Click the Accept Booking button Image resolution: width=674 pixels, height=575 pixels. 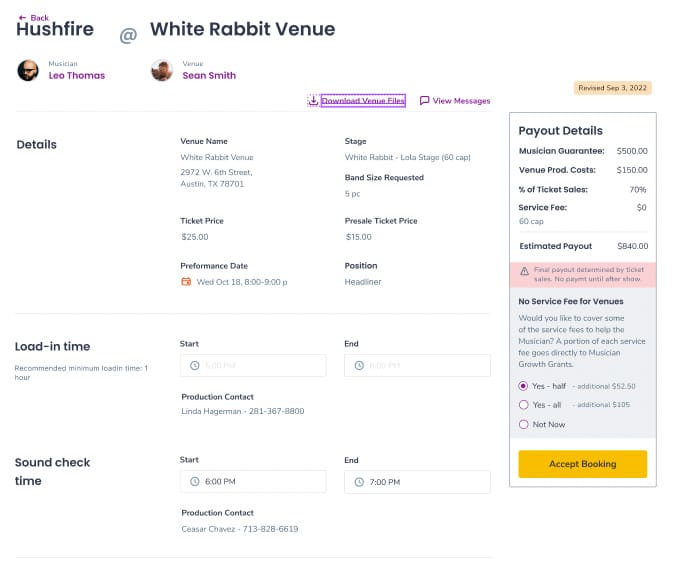[582, 464]
